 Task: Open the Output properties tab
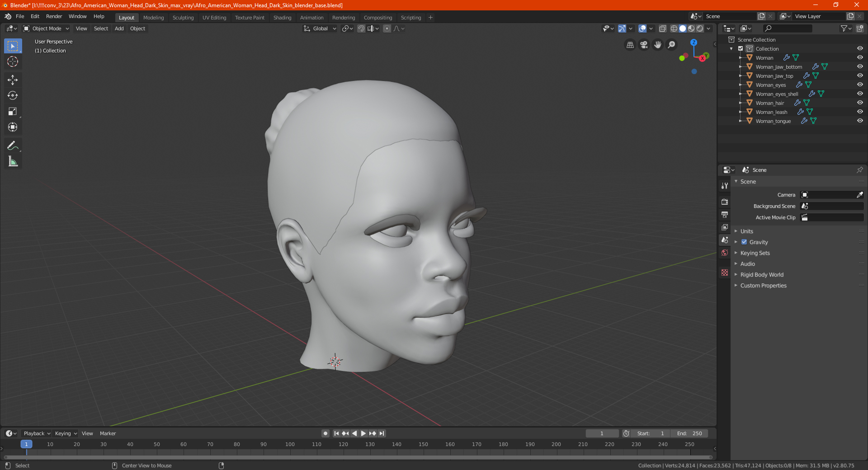[x=725, y=214]
